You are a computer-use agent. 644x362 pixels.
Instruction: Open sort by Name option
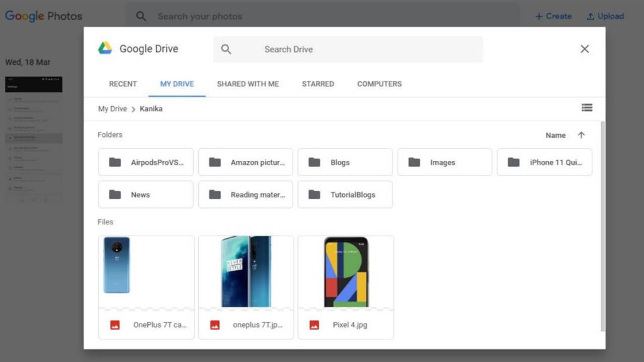tap(555, 136)
